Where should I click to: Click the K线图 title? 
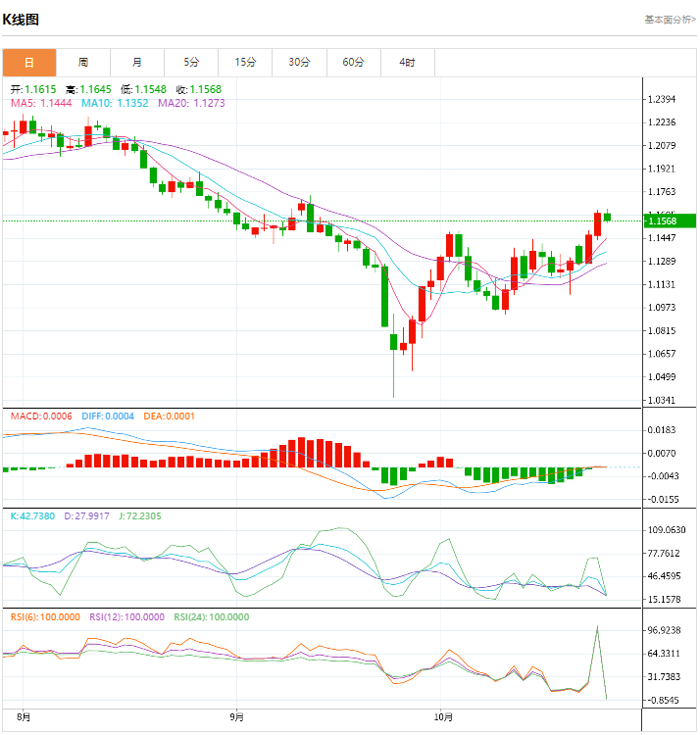(x=21, y=20)
